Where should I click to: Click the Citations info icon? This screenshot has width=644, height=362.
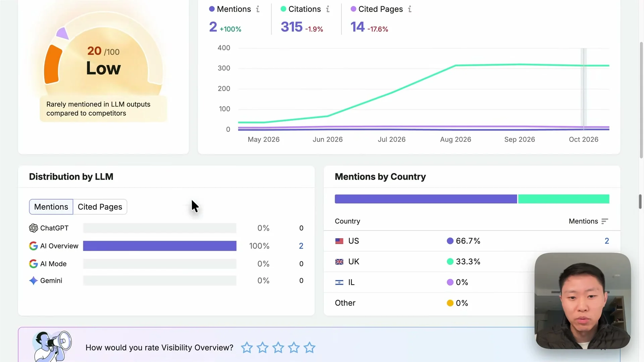(x=328, y=9)
